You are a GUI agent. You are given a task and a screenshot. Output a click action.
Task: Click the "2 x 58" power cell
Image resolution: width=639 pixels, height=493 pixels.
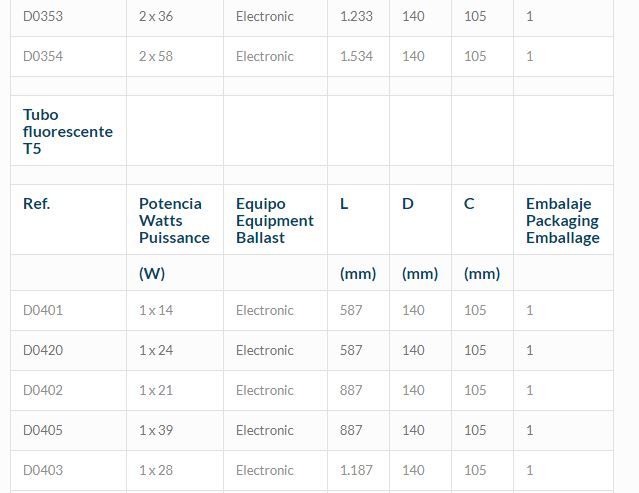click(x=156, y=57)
